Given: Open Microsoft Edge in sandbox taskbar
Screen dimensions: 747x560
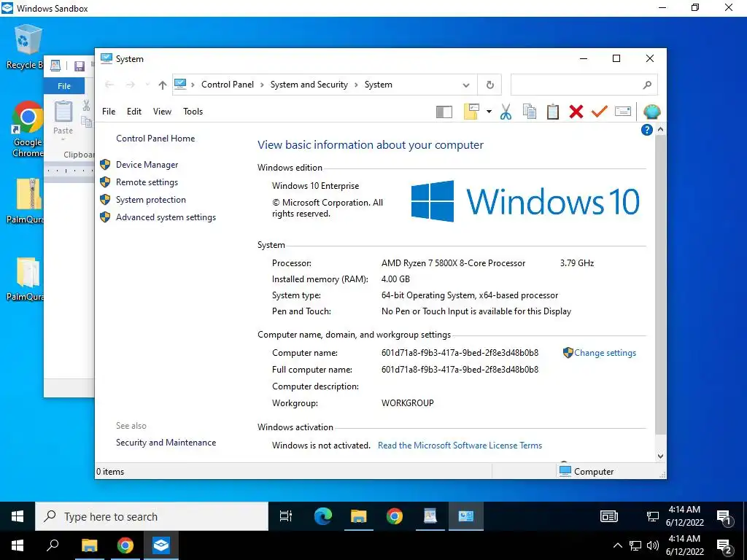Looking at the screenshot, I should coord(323,517).
